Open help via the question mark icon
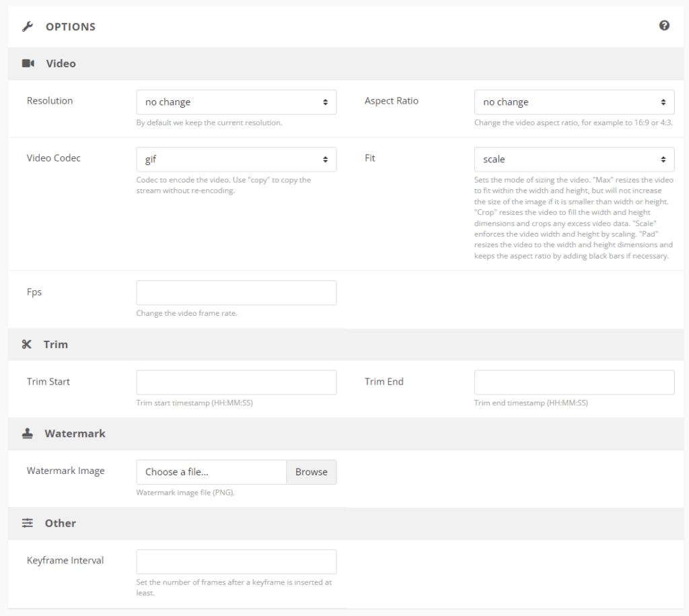The height and width of the screenshot is (616, 689). tap(664, 26)
